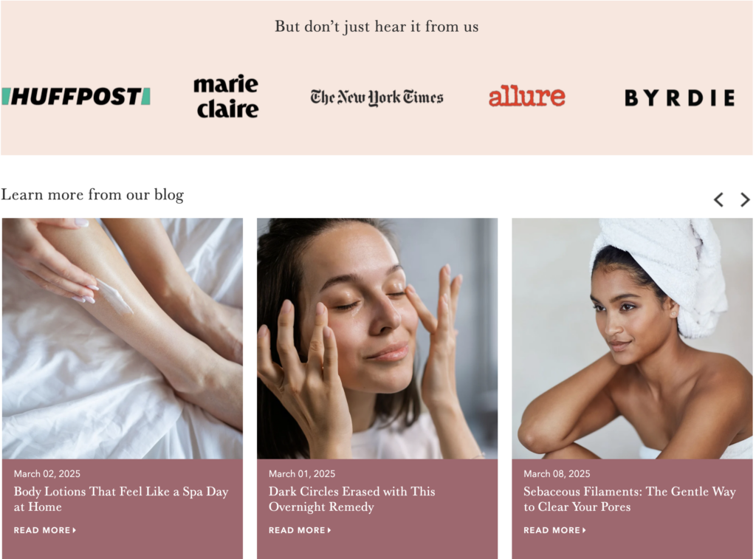The width and height of the screenshot is (756, 559).
Task: Click the Byrdie logo
Action: pyautogui.click(x=680, y=98)
